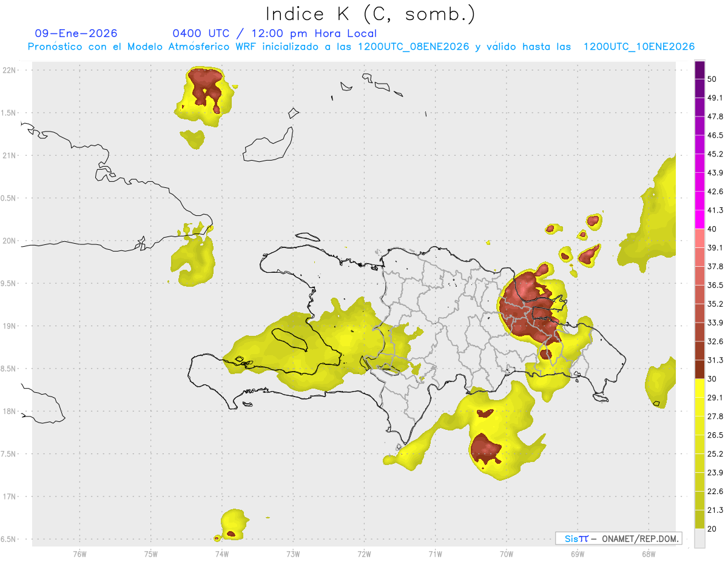The width and height of the screenshot is (728, 562).
Task: Click the color bar value '23.9'
Action: (x=715, y=472)
